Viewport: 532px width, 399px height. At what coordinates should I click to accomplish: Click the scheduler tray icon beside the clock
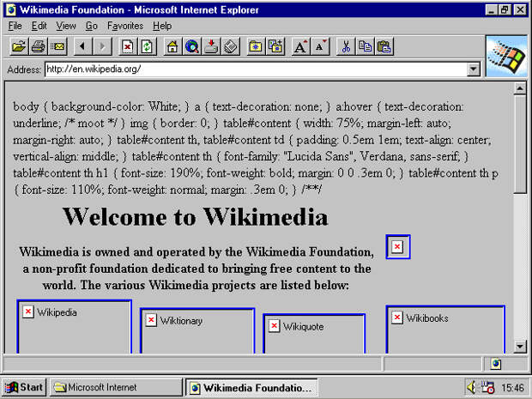coord(488,387)
